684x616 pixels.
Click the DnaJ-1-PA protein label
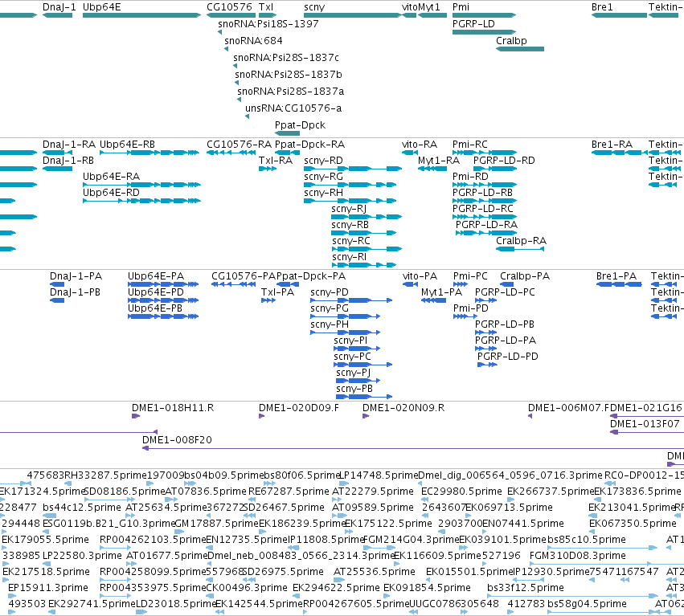[76, 276]
